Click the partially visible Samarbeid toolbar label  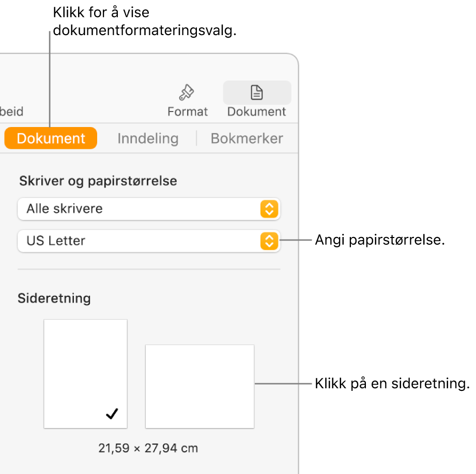point(11,112)
